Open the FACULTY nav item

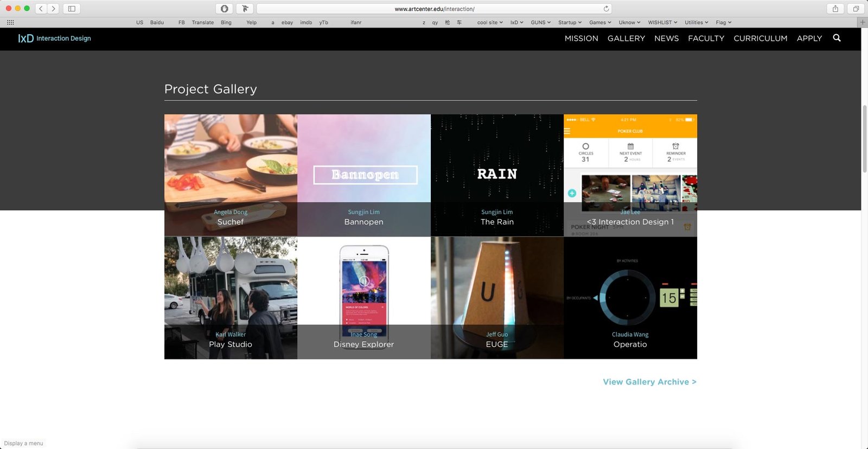click(x=706, y=39)
